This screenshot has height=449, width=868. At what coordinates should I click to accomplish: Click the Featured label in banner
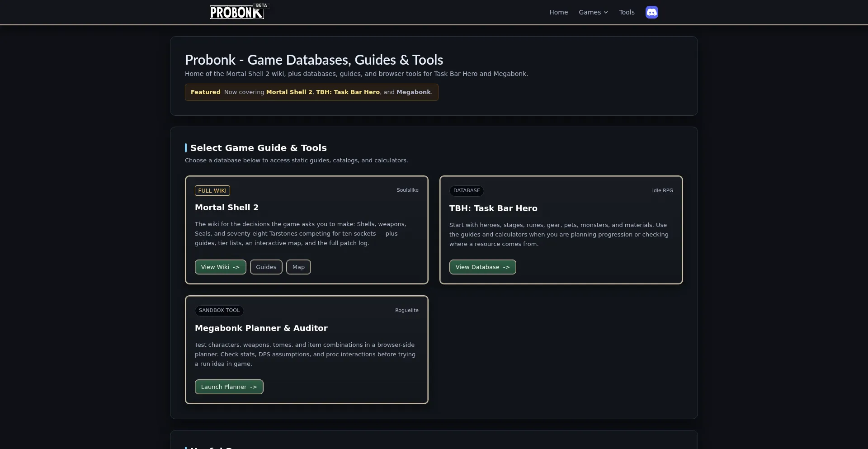point(206,92)
